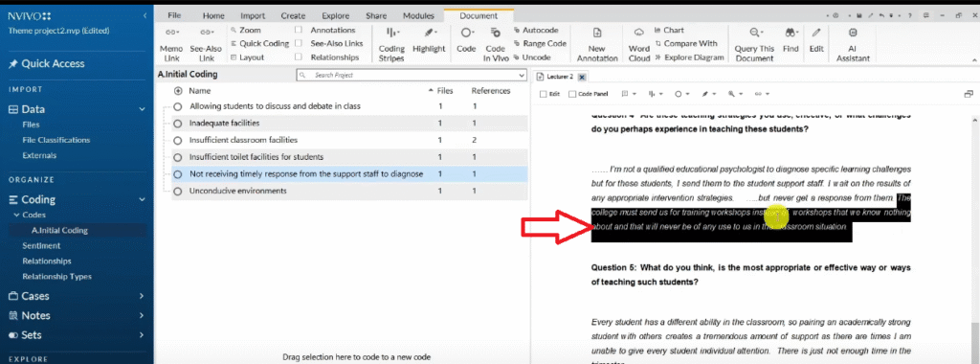Run Autocode from the ribbon
Screen dimensions: 980x364
(536, 30)
